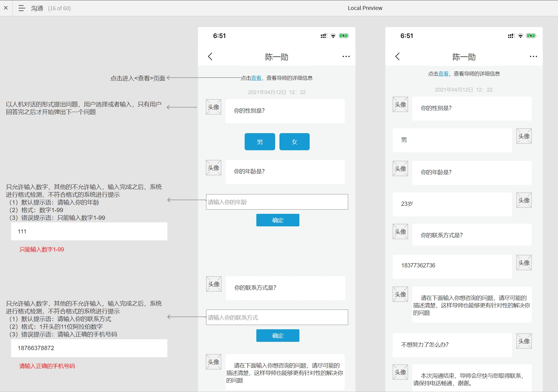
Task: Click the contact input 请输入你的联系方式
Action: [277, 317]
